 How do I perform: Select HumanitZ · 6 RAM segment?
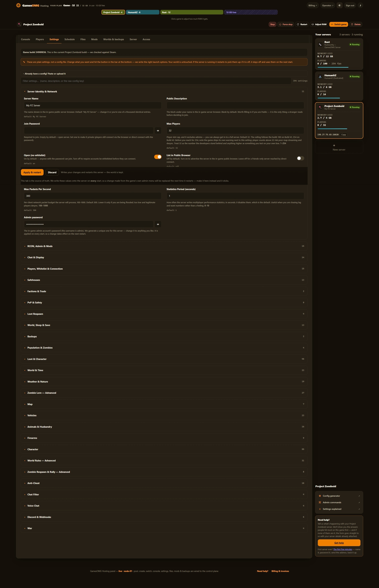(142, 12)
